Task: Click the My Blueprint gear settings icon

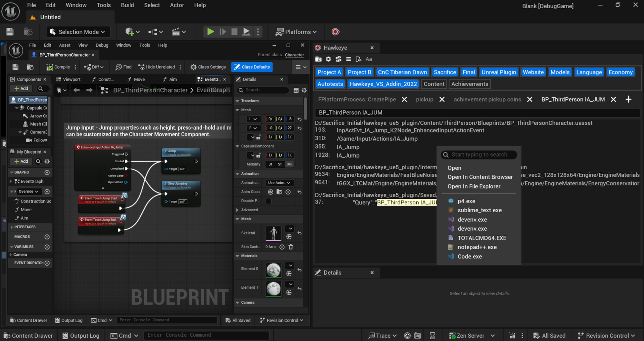Action: [47, 162]
